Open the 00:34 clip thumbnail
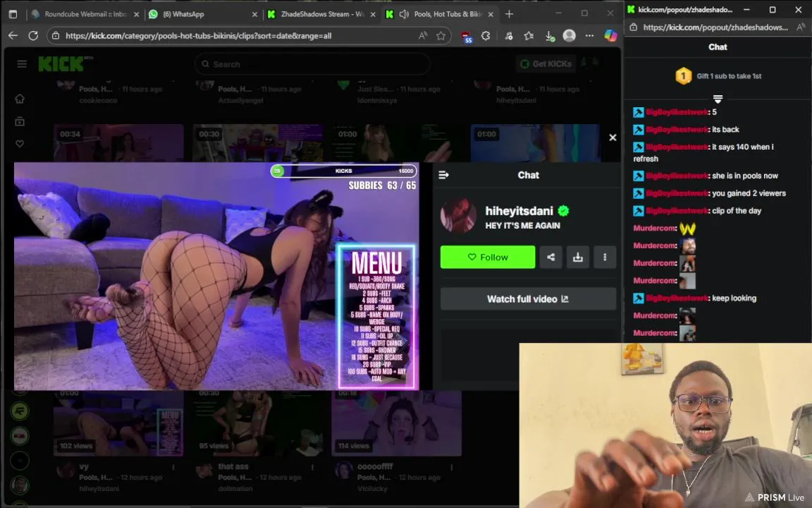Image resolution: width=812 pixels, height=508 pixels. pos(118,143)
